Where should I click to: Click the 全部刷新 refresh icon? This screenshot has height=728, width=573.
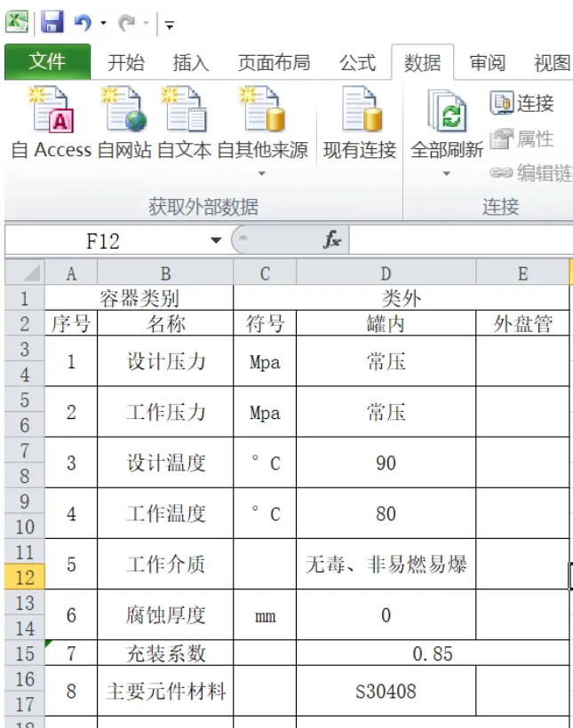coord(447,112)
